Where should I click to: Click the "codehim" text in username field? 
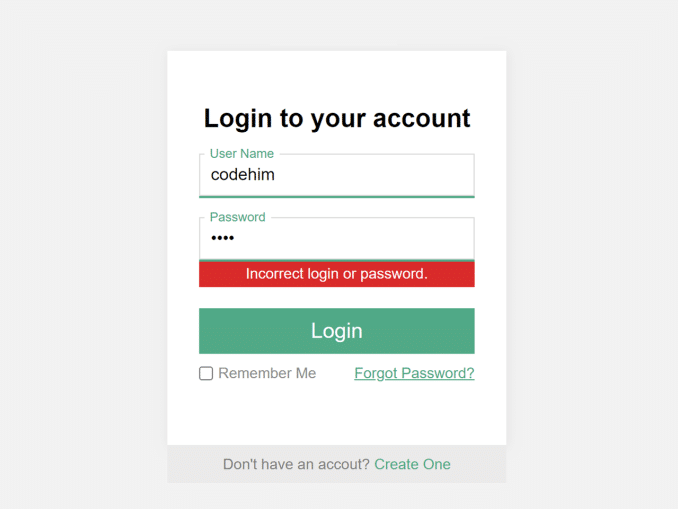pyautogui.click(x=243, y=175)
